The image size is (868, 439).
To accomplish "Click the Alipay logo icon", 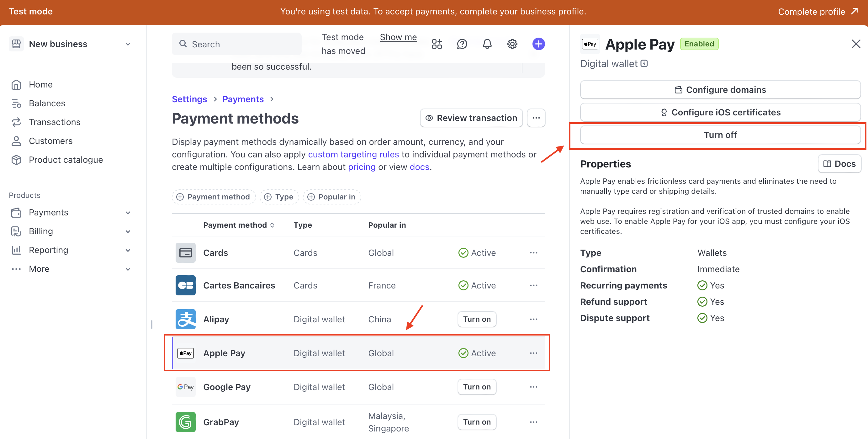I will 185,319.
